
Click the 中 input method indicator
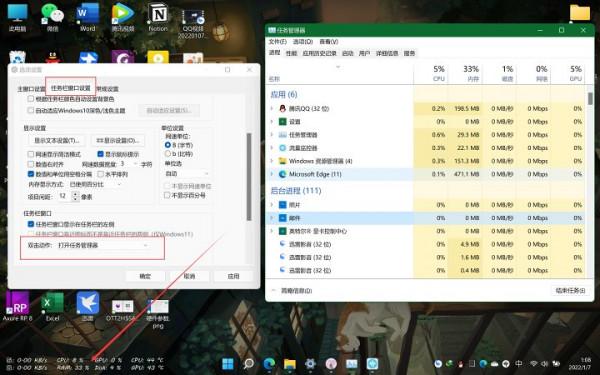point(519,364)
